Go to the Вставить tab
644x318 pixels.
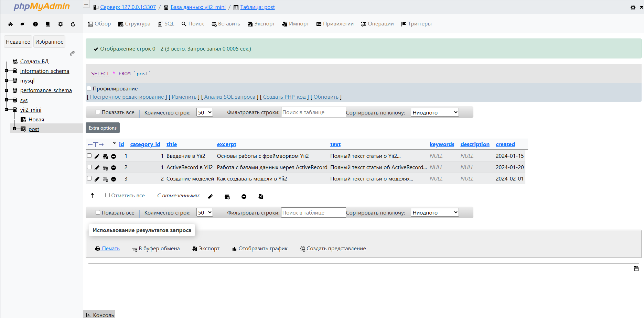click(x=226, y=24)
